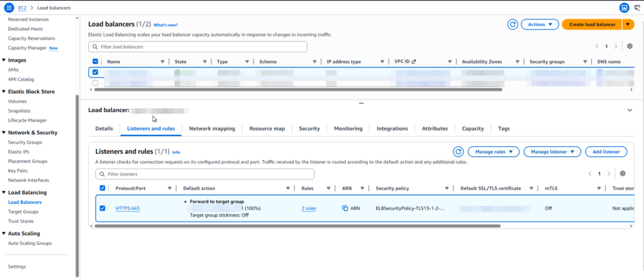Click the What's new? link

[x=165, y=25]
